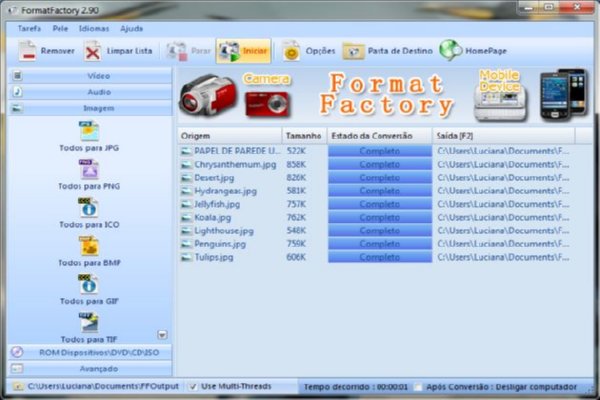This screenshot has width=600, height=400.
Task: Select the Penguins.jpg file name
Action: [x=220, y=244]
